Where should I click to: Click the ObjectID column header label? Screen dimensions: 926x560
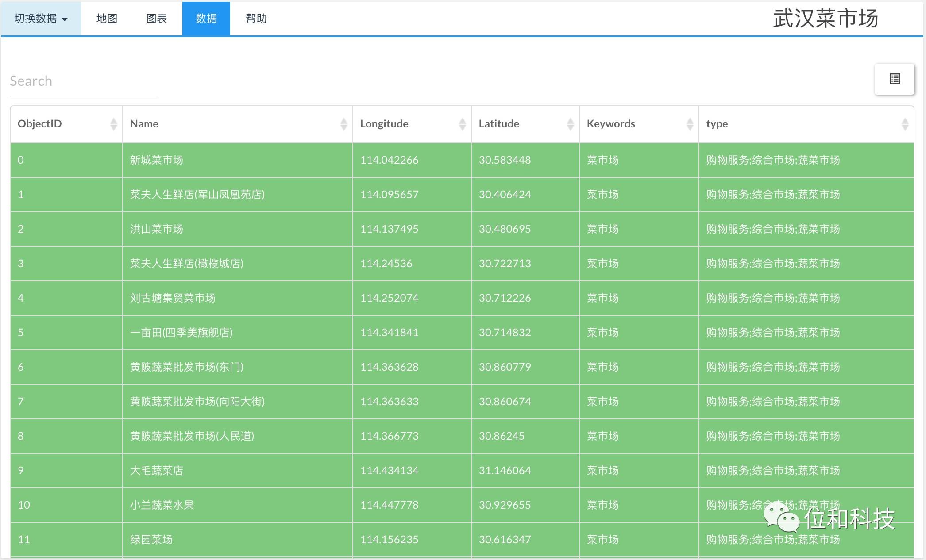click(x=40, y=124)
